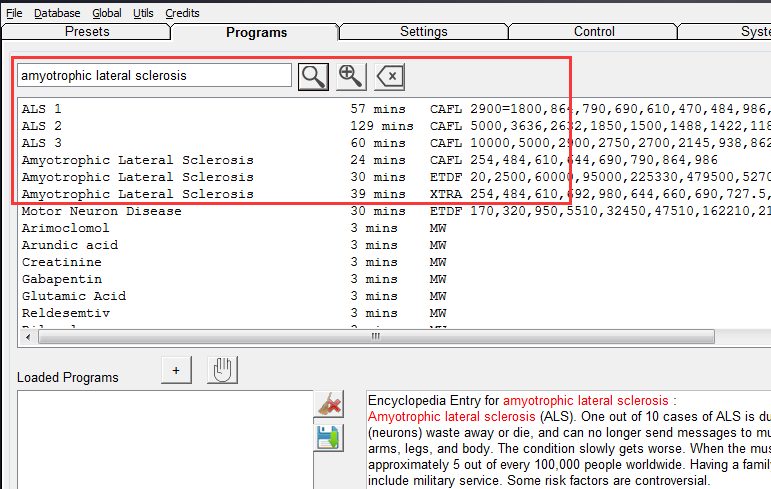
Task: Open the Utils menu
Action: coord(143,13)
